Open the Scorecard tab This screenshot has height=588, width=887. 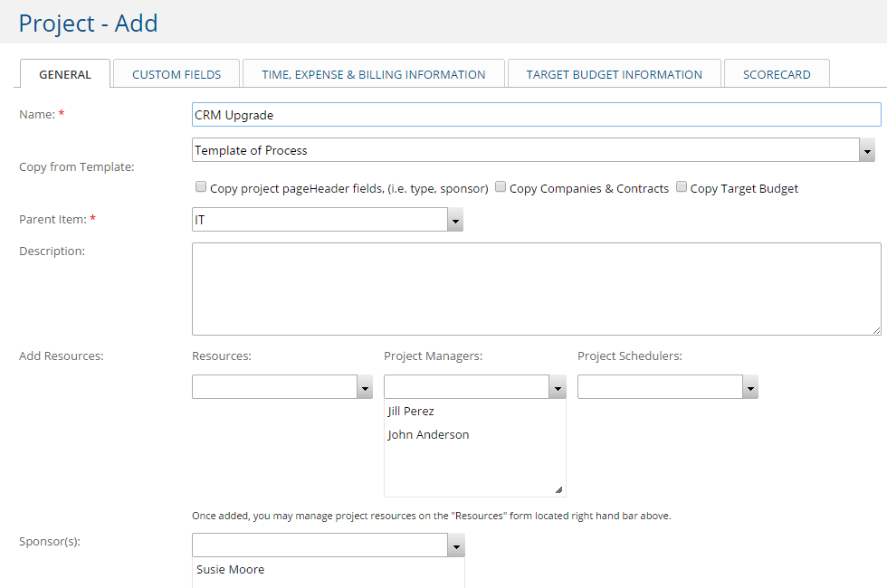776,73
